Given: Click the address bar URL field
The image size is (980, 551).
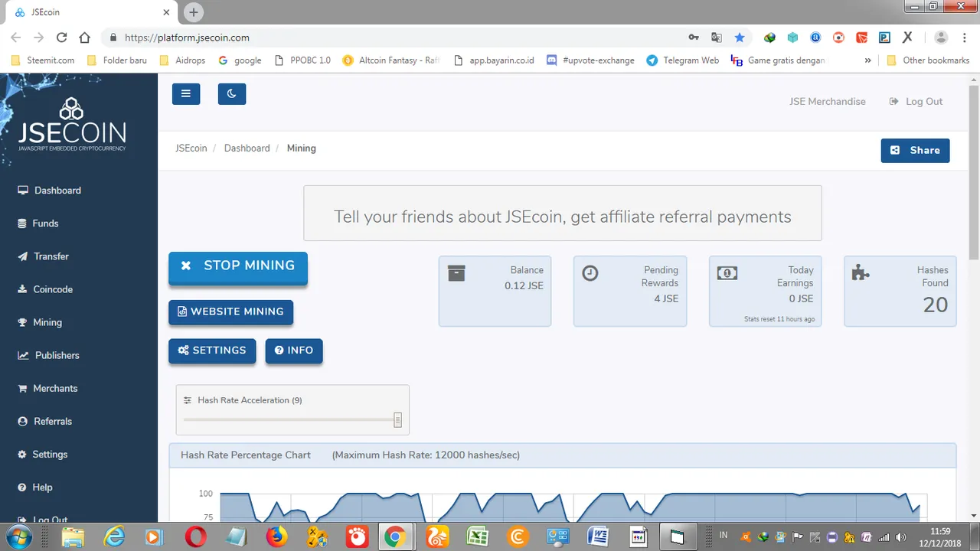Looking at the screenshot, I should (390, 37).
